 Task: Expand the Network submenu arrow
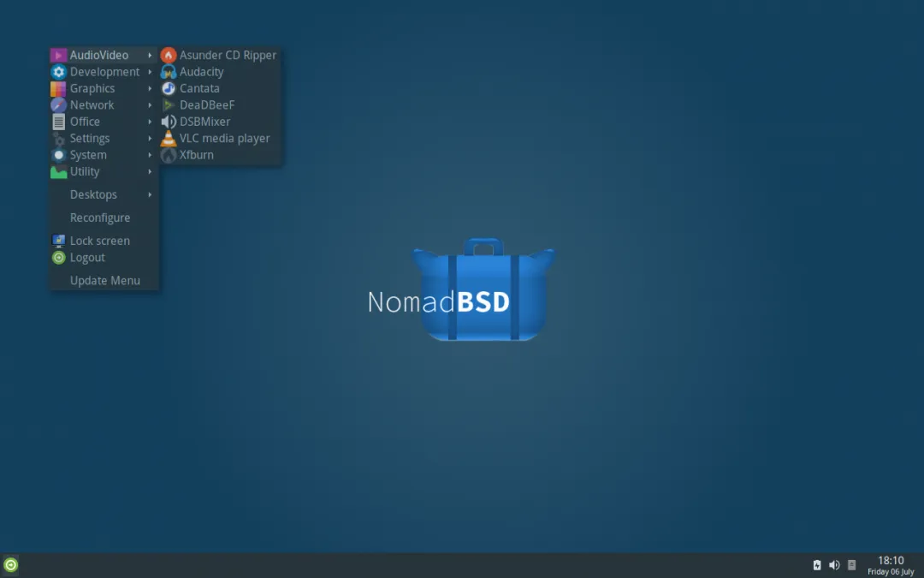[150, 105]
